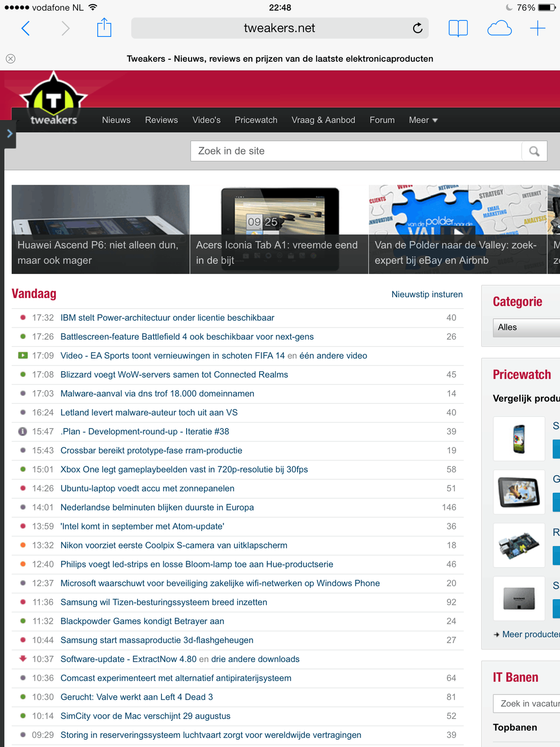Open the Nikon Coolpix S-camera article
Image resolution: width=560 pixels, height=747 pixels.
(174, 545)
